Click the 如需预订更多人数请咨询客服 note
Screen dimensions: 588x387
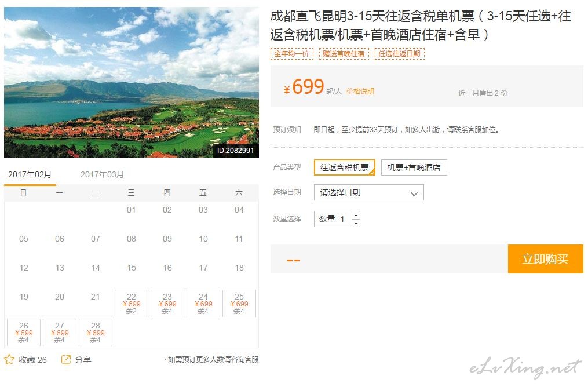pyautogui.click(x=213, y=360)
